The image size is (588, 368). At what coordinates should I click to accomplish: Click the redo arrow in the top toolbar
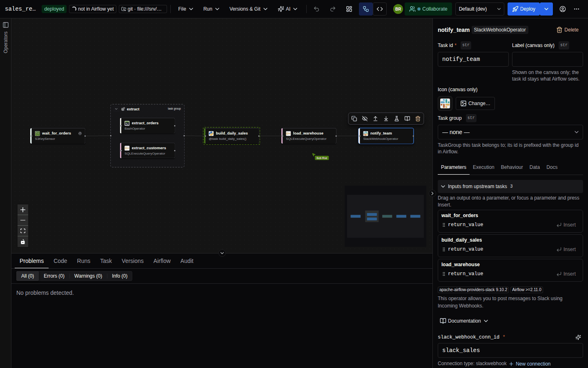[333, 9]
